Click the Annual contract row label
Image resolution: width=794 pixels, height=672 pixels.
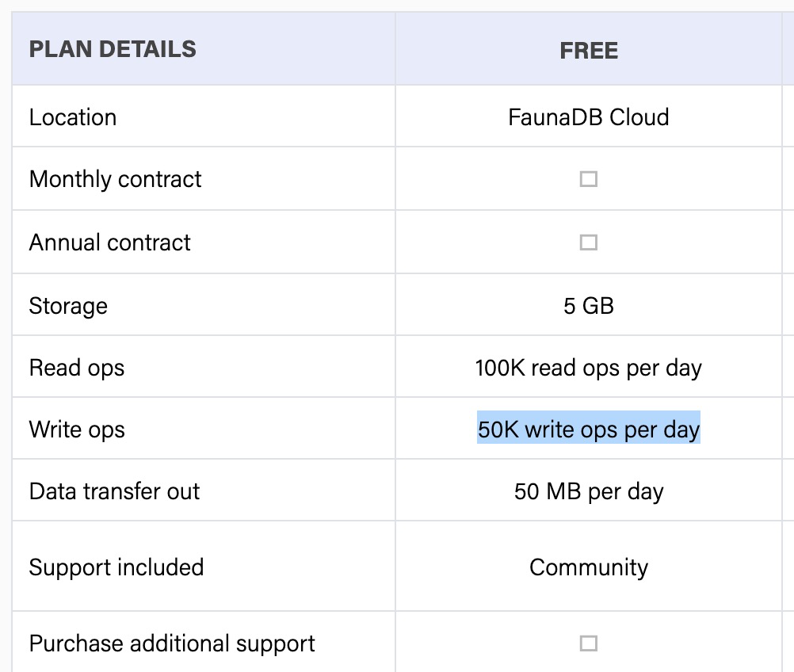point(109,242)
